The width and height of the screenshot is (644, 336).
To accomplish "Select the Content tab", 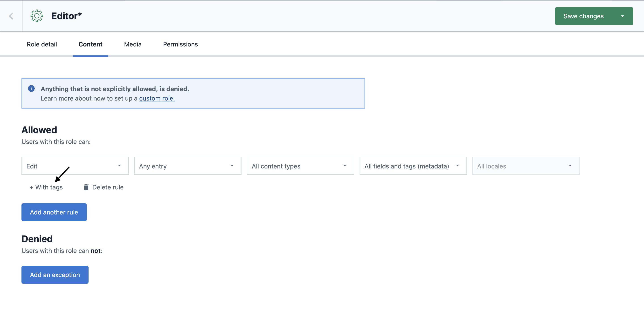I will (x=90, y=44).
